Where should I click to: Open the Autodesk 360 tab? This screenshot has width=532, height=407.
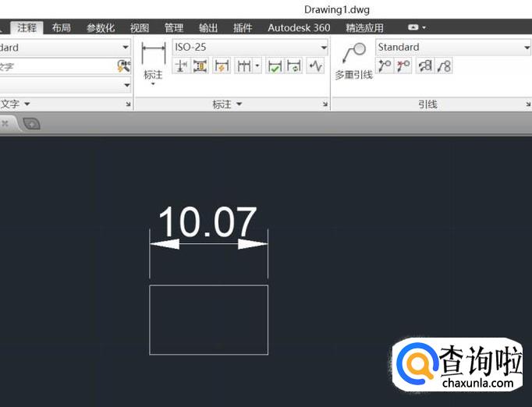click(x=299, y=28)
